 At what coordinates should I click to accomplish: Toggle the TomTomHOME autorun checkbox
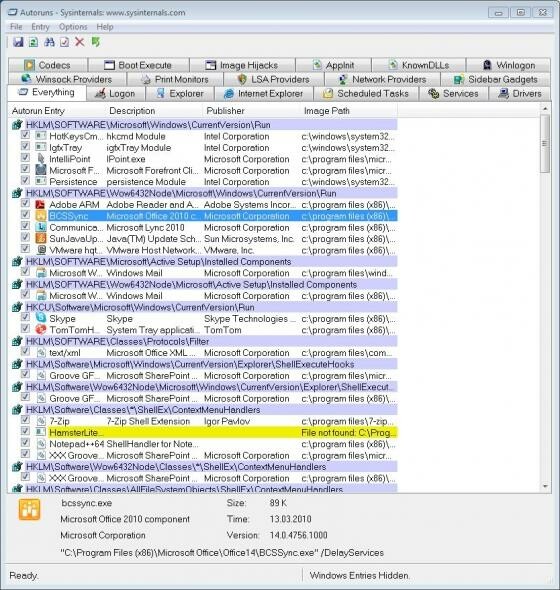(x=25, y=329)
